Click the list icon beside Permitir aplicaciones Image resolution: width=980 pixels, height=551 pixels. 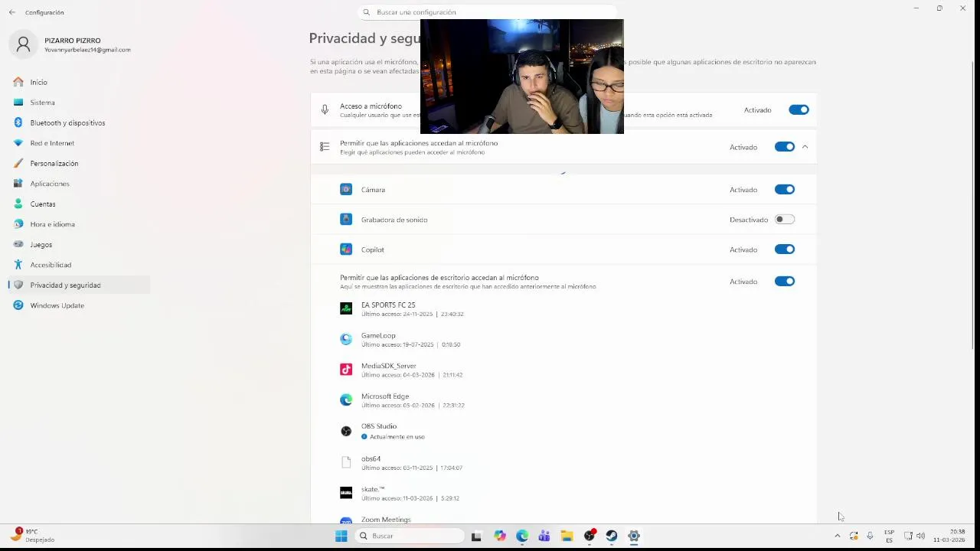point(325,147)
